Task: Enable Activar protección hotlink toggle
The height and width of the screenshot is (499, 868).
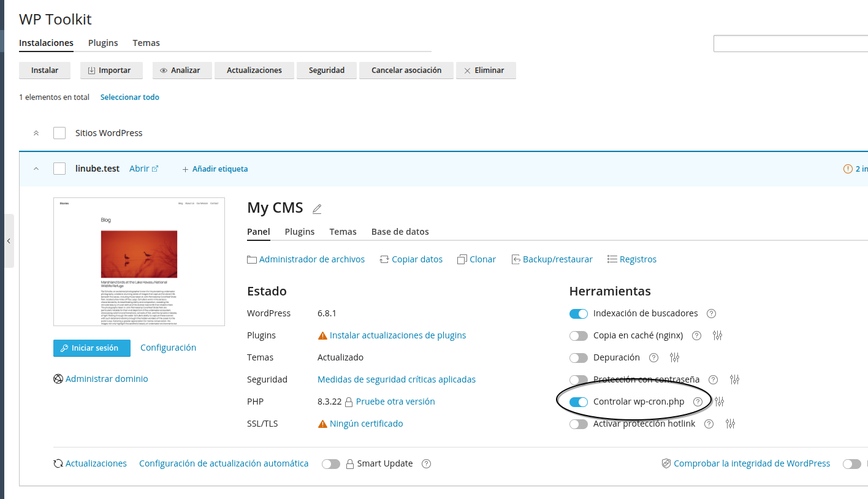Action: (579, 424)
